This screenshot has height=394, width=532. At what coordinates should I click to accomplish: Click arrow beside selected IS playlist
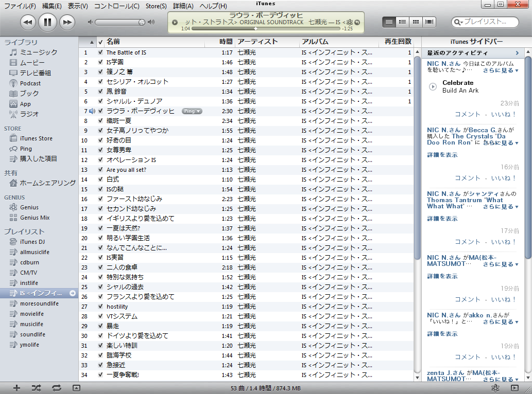(72, 293)
